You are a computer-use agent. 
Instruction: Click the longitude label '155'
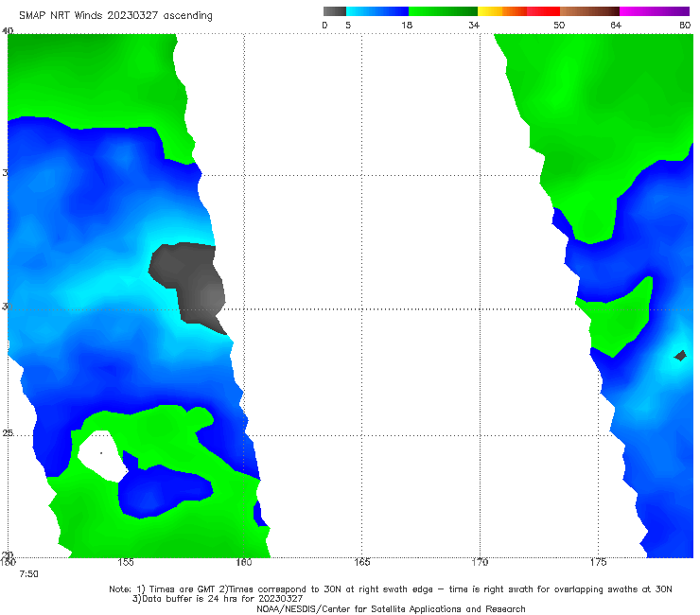point(126,562)
